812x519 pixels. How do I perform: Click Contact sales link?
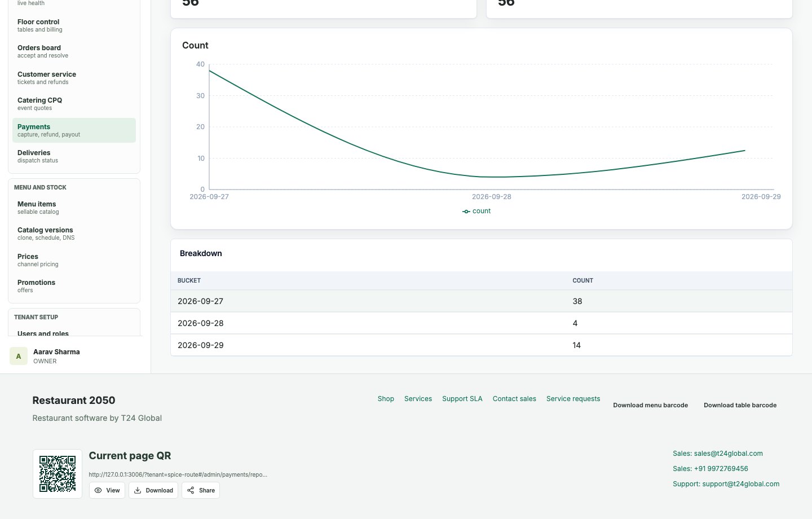514,399
